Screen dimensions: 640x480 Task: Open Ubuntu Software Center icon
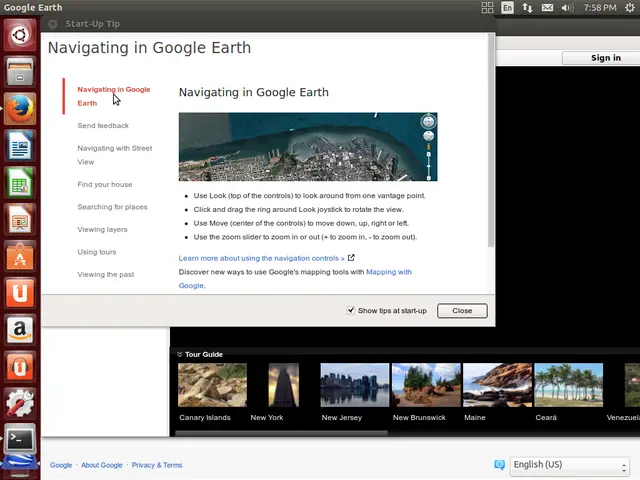[20, 256]
